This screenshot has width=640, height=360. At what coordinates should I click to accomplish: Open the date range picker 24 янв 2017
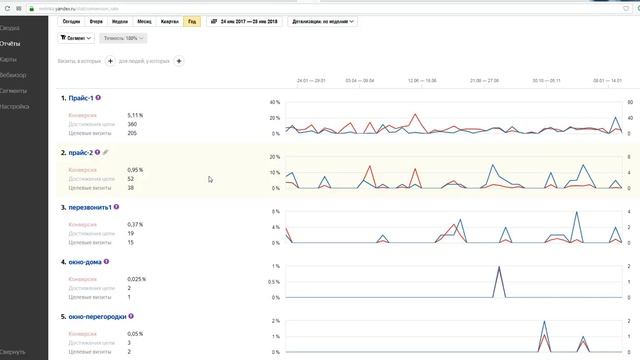point(244,21)
